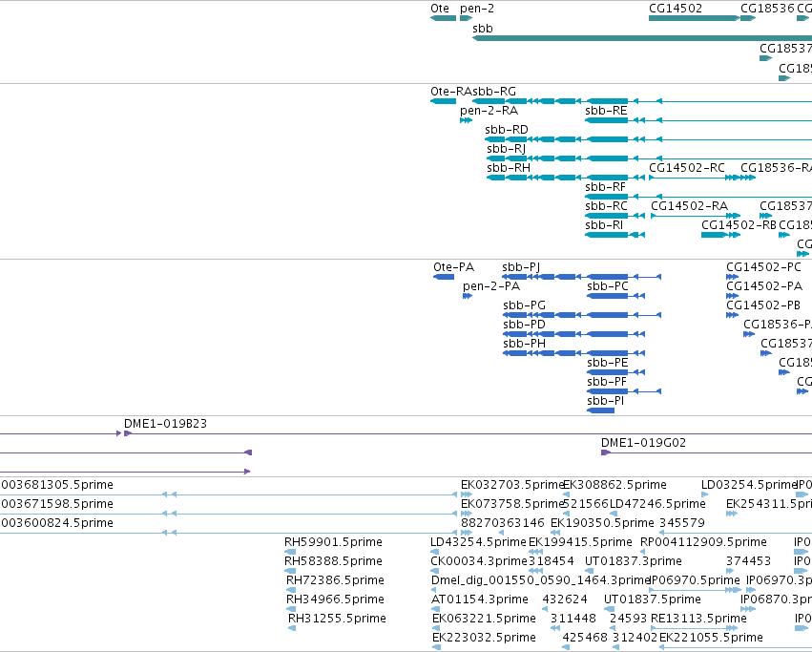
Task: Click the sbb-PC protein label
Action: coord(608,286)
